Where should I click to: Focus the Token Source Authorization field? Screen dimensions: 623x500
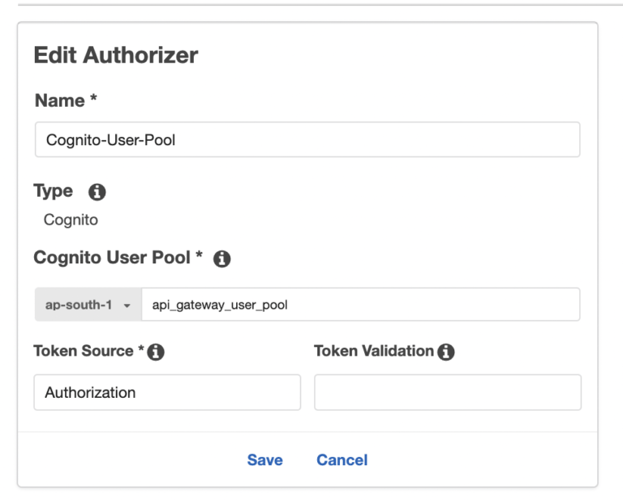tap(167, 392)
